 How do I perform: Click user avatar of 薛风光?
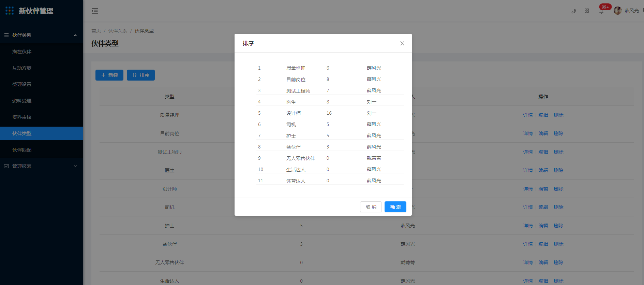[617, 11]
